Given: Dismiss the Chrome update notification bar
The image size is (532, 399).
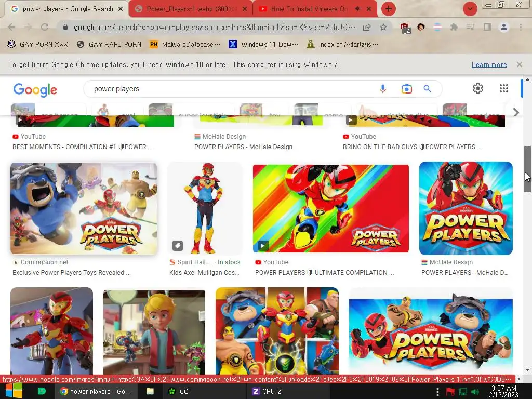Looking at the screenshot, I should click(519, 64).
